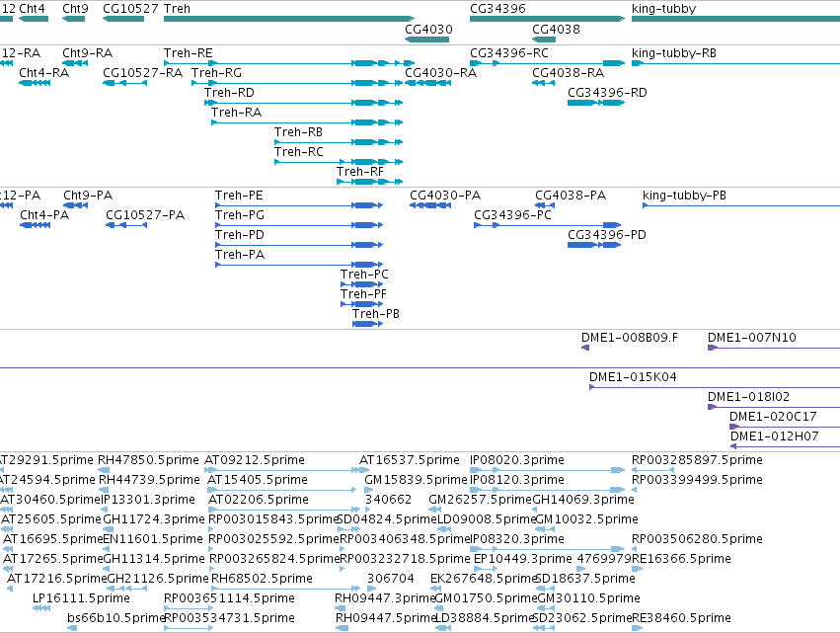Click the king-tubby gene bar
The height and width of the screenshot is (633, 840).
735,19
